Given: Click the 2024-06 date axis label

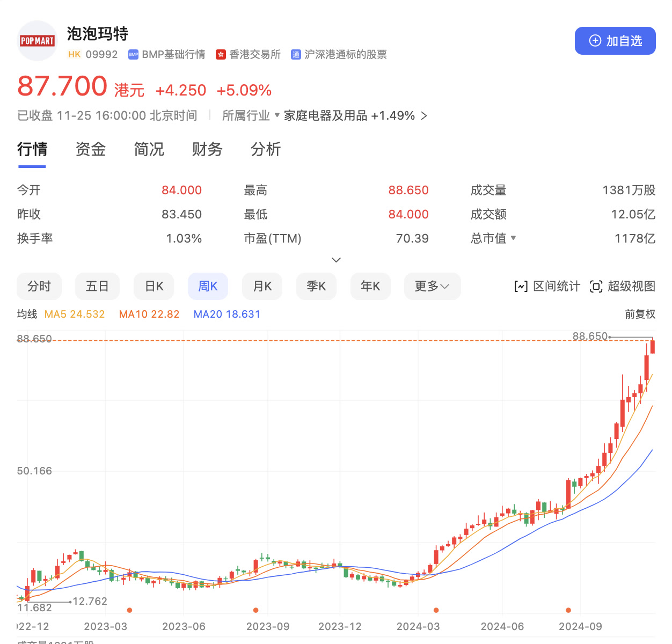Looking at the screenshot, I should pyautogui.click(x=502, y=627).
